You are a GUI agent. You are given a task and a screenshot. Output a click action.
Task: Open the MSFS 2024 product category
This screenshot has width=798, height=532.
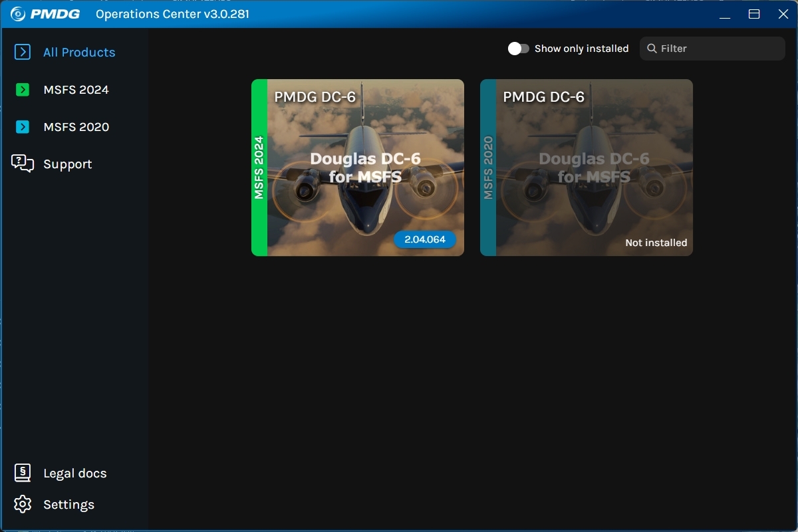(x=74, y=90)
